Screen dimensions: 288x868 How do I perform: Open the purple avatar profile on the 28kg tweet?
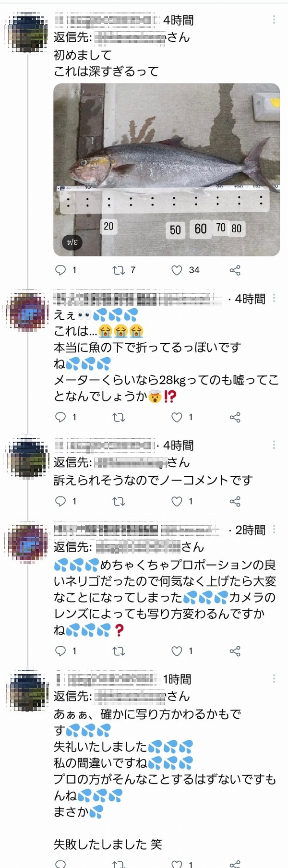28,311
